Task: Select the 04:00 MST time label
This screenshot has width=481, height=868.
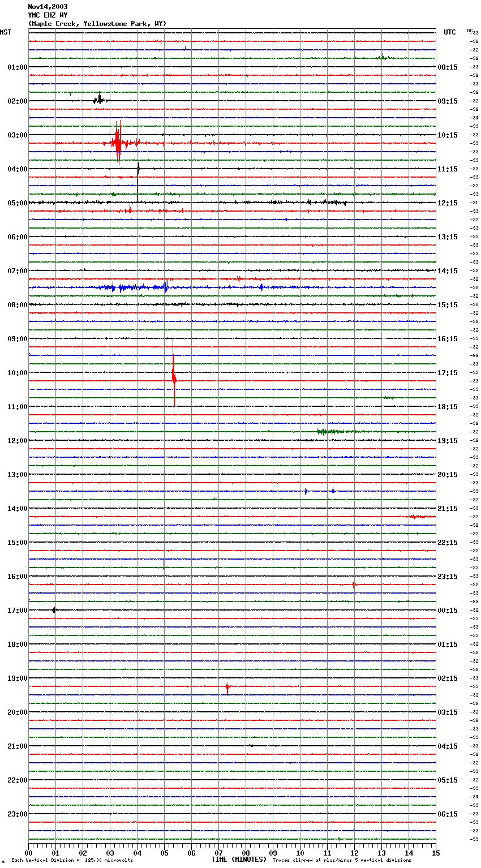Action: [x=17, y=169]
